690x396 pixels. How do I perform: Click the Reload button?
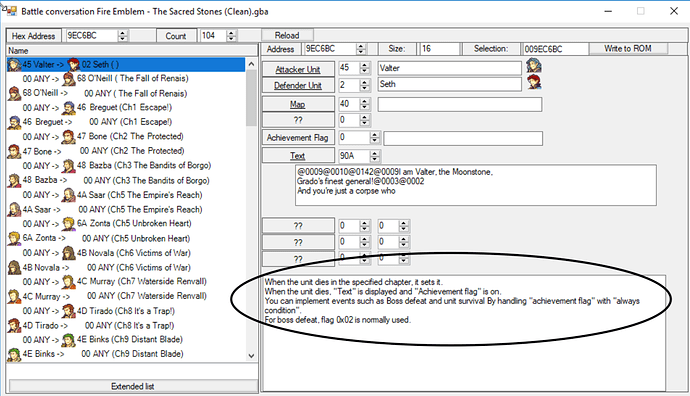(287, 35)
